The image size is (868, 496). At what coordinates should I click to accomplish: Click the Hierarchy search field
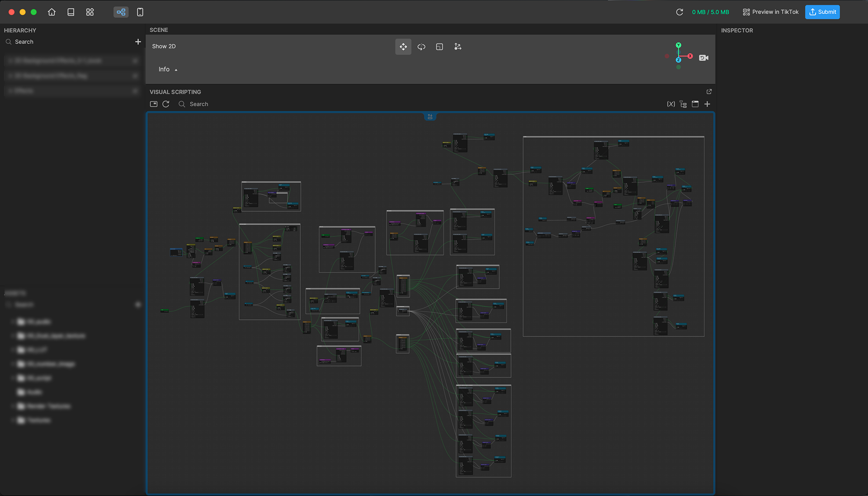(68, 42)
